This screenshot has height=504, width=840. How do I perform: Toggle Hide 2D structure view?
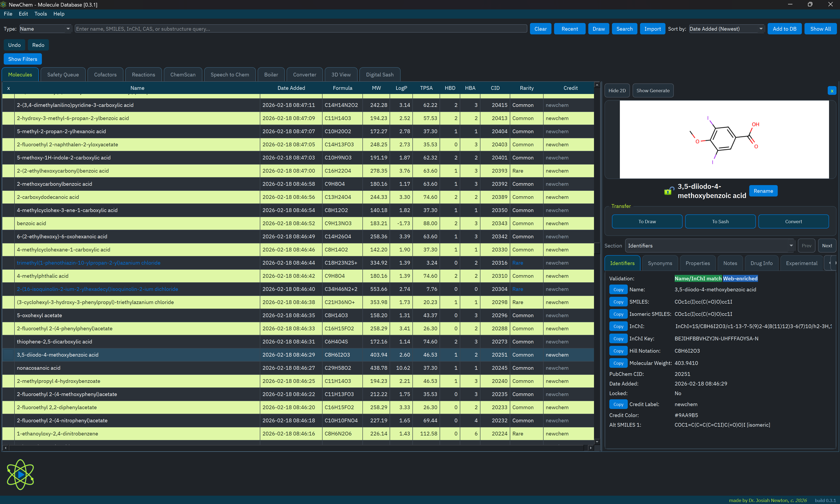617,91
